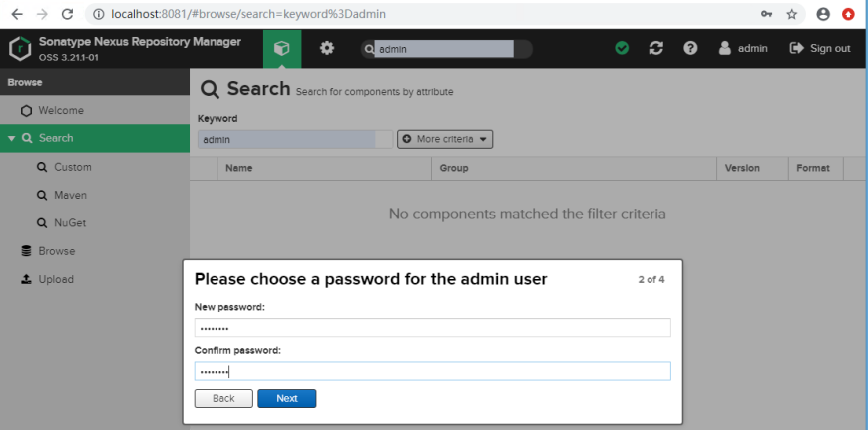Click the Browse panel header

95,83
